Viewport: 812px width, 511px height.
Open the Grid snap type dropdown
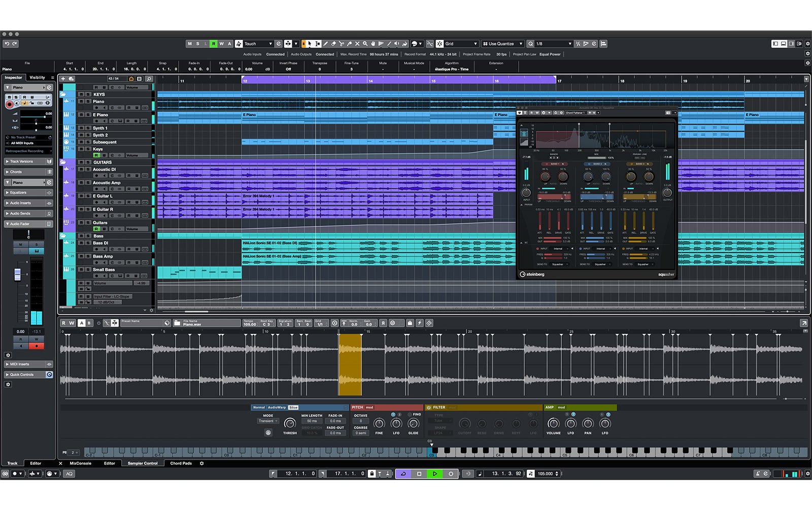click(x=461, y=44)
